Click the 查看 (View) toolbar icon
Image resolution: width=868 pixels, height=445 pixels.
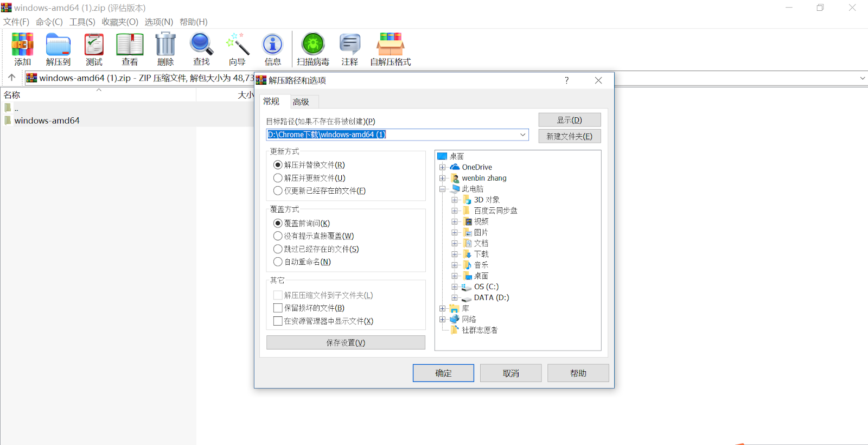tap(130, 44)
